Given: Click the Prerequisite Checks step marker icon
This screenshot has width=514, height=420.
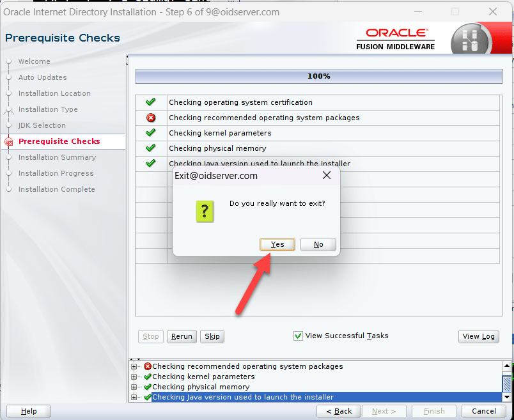Looking at the screenshot, I should (x=8, y=142).
